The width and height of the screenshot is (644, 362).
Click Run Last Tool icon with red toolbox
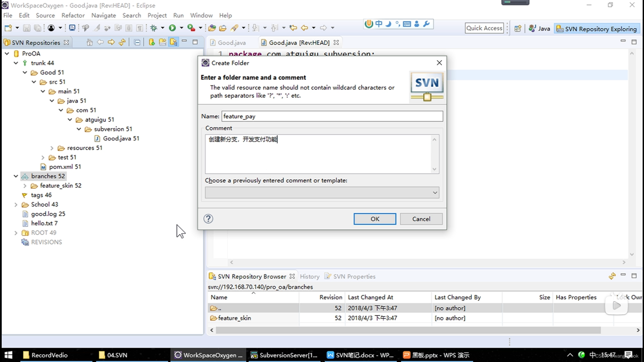[x=191, y=28]
